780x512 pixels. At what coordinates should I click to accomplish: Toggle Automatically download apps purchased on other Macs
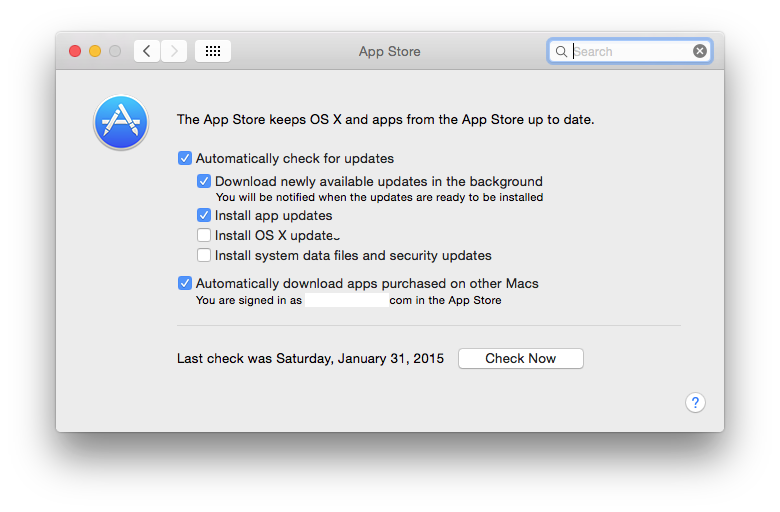pos(185,283)
